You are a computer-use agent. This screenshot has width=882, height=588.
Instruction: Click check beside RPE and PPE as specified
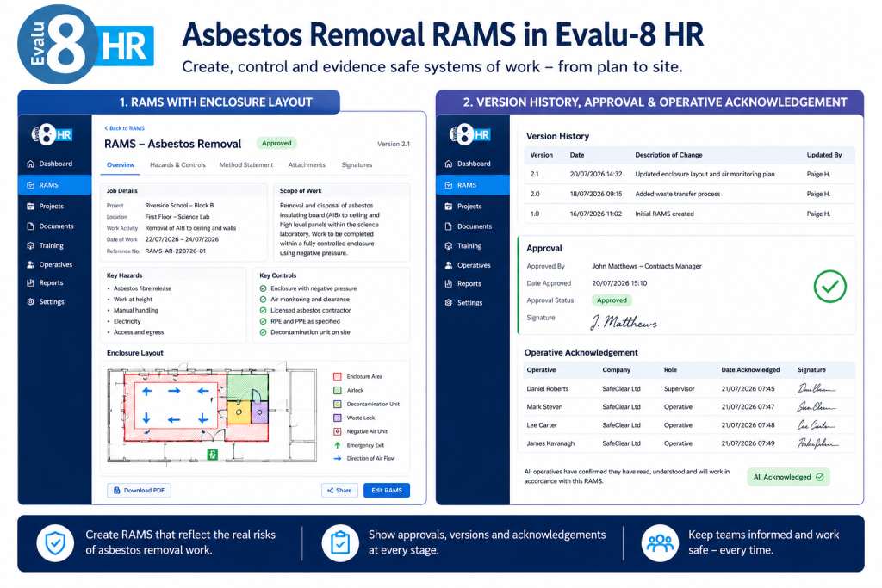tap(263, 321)
